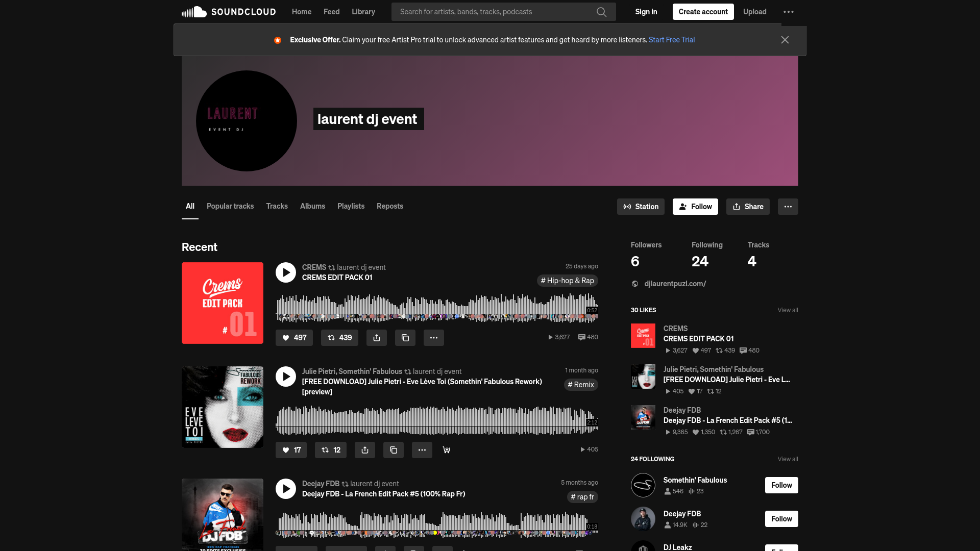Follow Deejay FDB
This screenshot has height=551, width=980.
[781, 518]
